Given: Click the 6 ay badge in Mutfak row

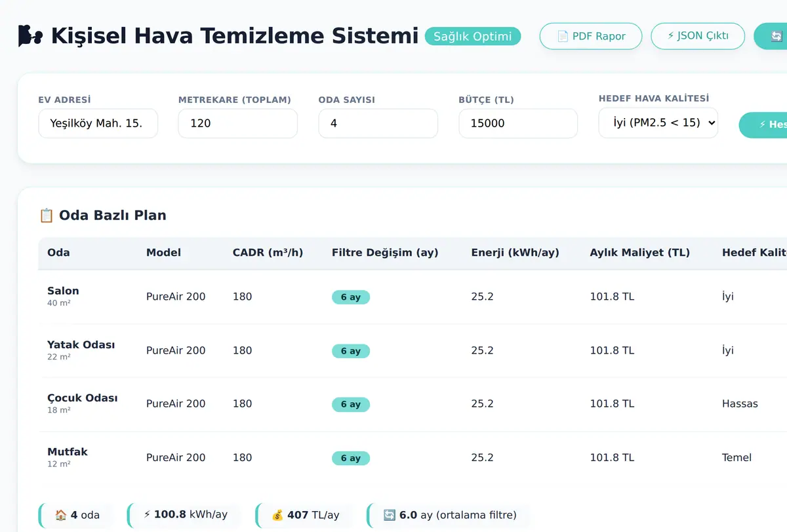Looking at the screenshot, I should pyautogui.click(x=351, y=458).
